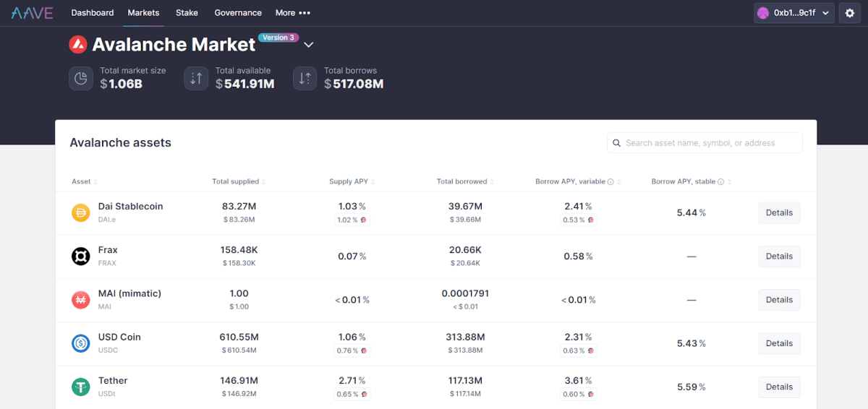Sort table by Asset column
Image resolution: width=868 pixels, height=409 pixels.
pyautogui.click(x=85, y=181)
